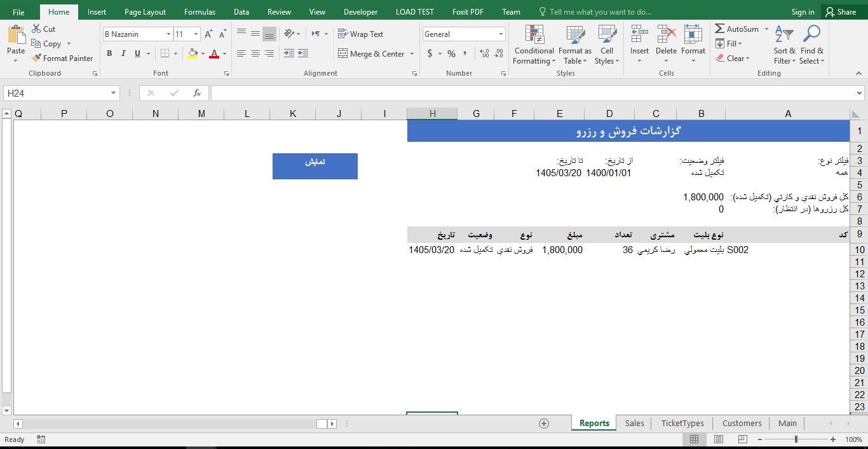The width and height of the screenshot is (868, 449).
Task: Open the font size dropdown showing 11
Action: pos(196,34)
